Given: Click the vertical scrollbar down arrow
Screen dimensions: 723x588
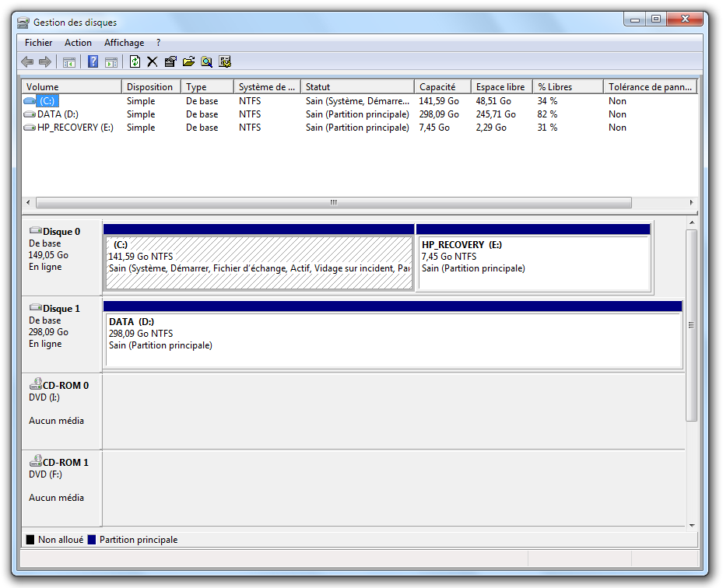Looking at the screenshot, I should tap(692, 526).
